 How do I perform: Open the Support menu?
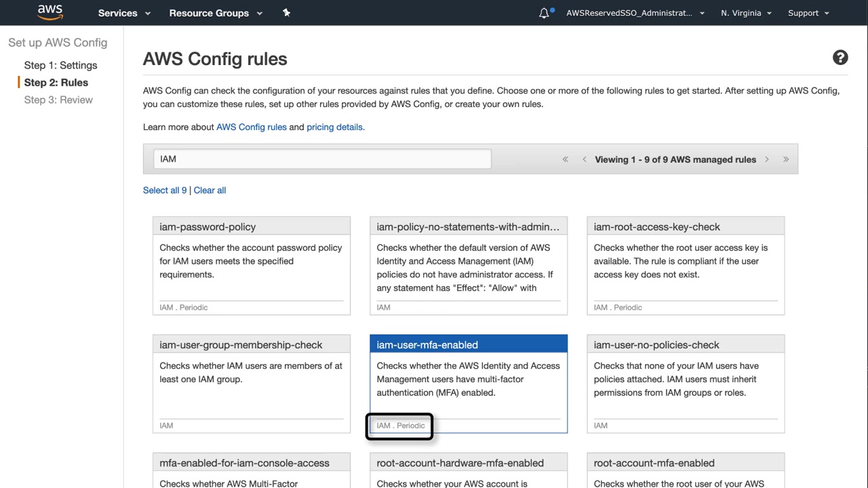tap(808, 13)
